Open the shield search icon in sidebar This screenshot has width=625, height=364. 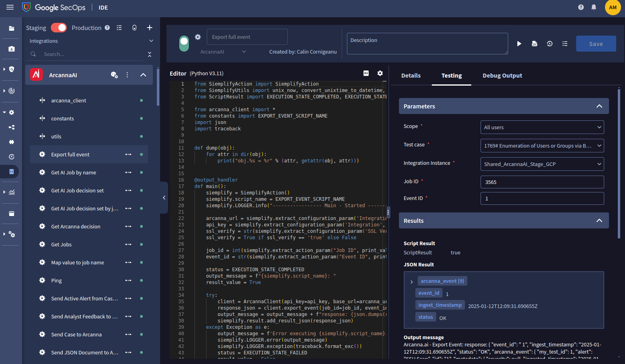[x=12, y=69]
